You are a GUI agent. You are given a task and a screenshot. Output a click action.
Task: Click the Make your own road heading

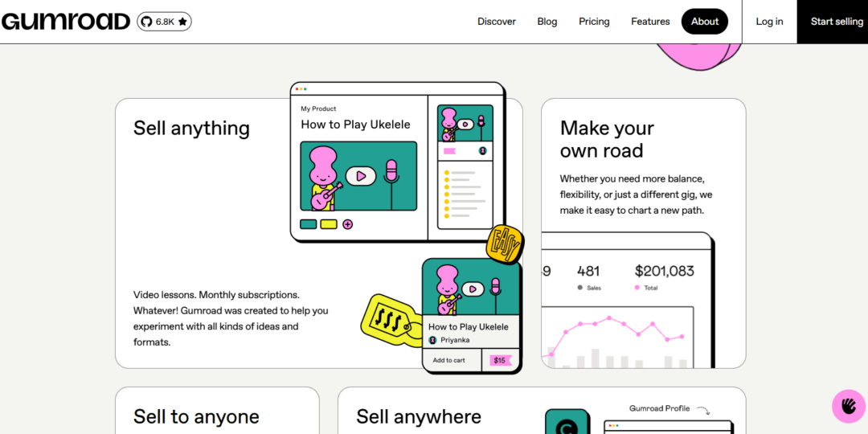point(608,139)
